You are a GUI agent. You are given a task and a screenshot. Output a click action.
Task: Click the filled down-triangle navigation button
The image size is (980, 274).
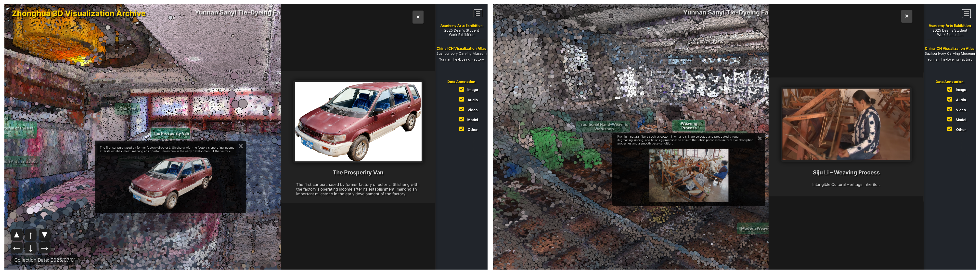(x=44, y=235)
